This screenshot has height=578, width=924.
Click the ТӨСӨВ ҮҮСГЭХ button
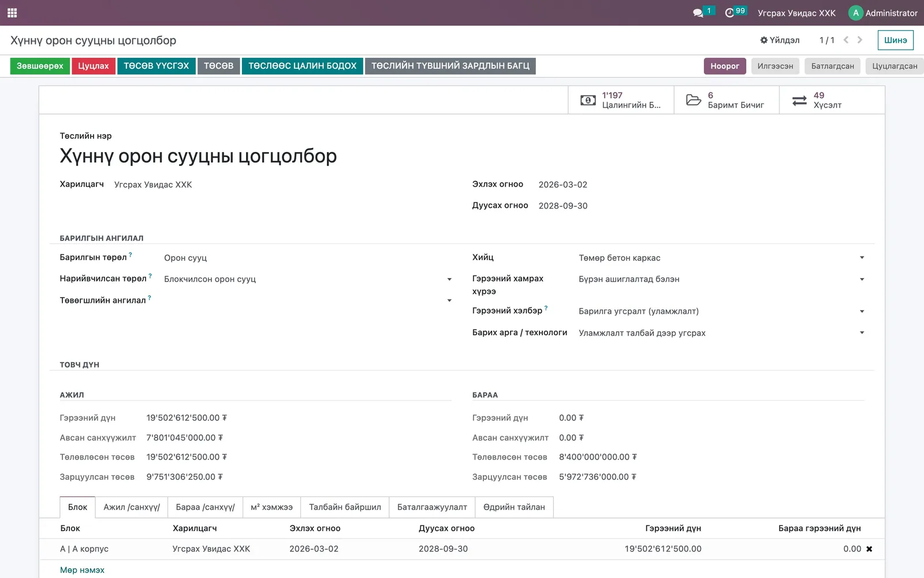click(x=156, y=66)
